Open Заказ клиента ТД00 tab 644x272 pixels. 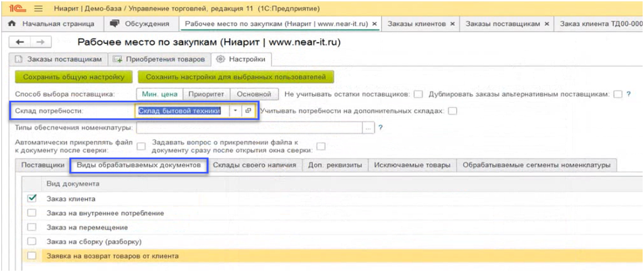[x=601, y=24]
